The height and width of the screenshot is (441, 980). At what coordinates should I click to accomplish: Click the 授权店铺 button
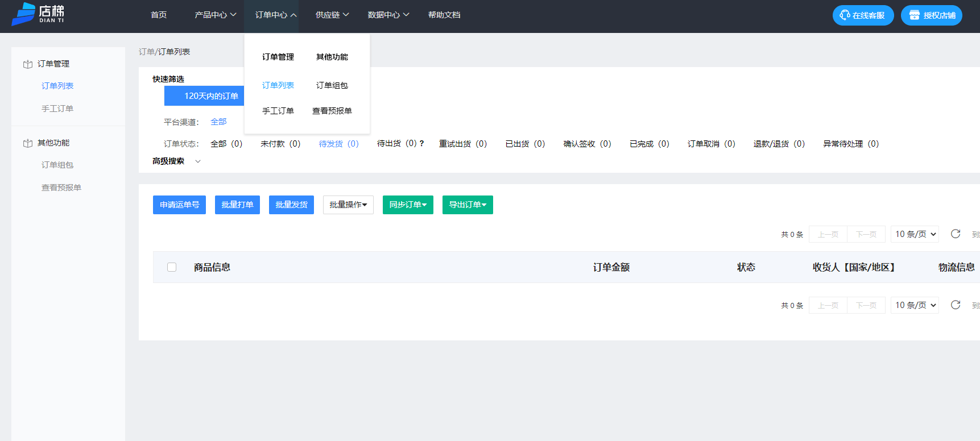[932, 15]
